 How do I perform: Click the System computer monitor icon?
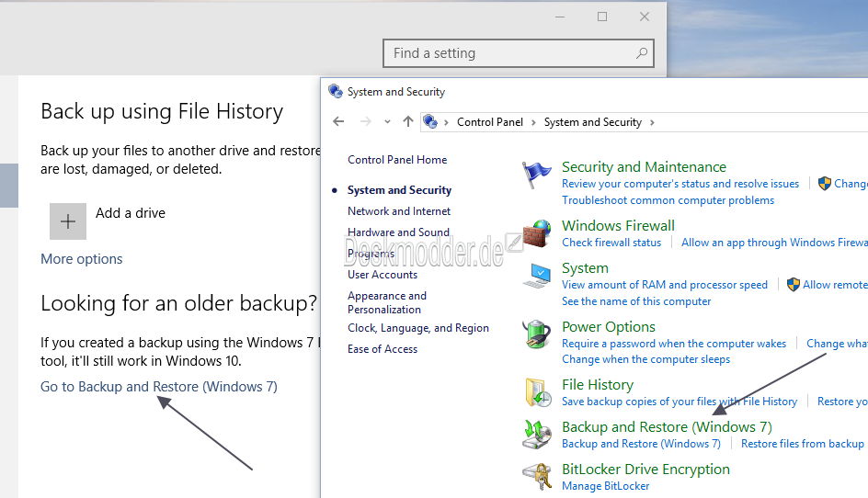[x=537, y=276]
